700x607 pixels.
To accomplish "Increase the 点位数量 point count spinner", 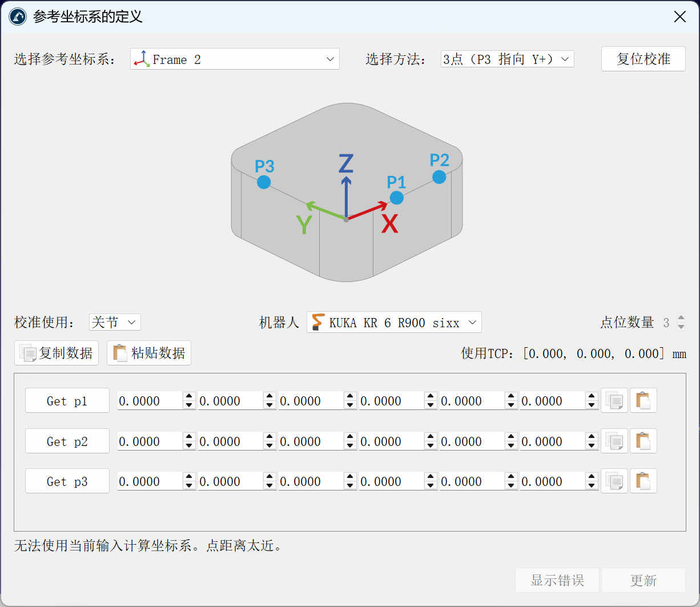I will (681, 319).
